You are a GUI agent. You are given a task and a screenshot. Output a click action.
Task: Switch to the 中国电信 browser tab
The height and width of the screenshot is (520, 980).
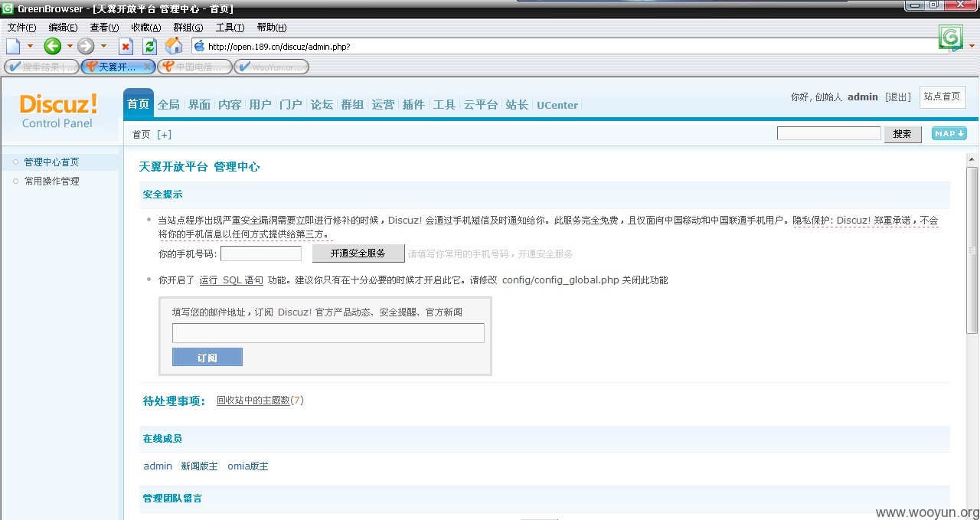pos(194,67)
